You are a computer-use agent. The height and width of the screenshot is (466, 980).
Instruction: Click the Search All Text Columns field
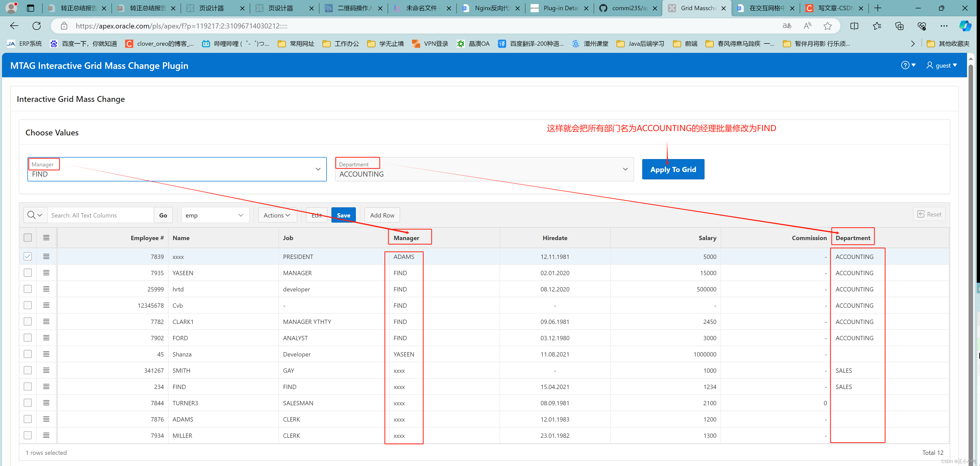click(100, 215)
